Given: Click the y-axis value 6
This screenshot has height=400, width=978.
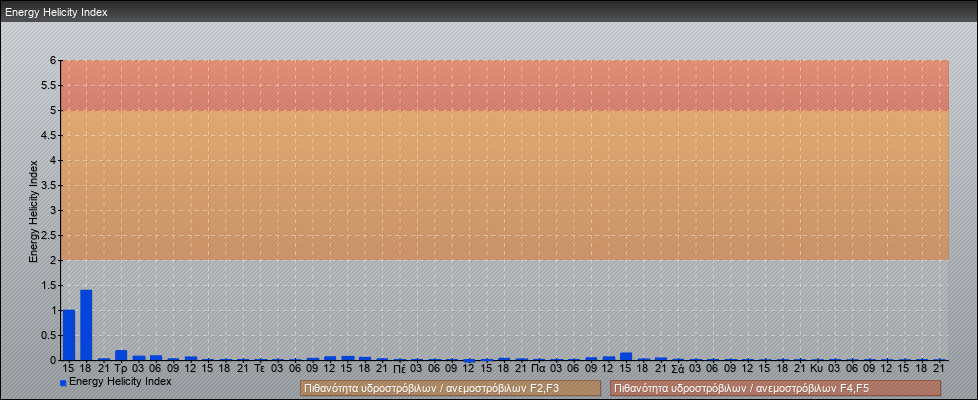Looking at the screenshot, I should pyautogui.click(x=54, y=61).
